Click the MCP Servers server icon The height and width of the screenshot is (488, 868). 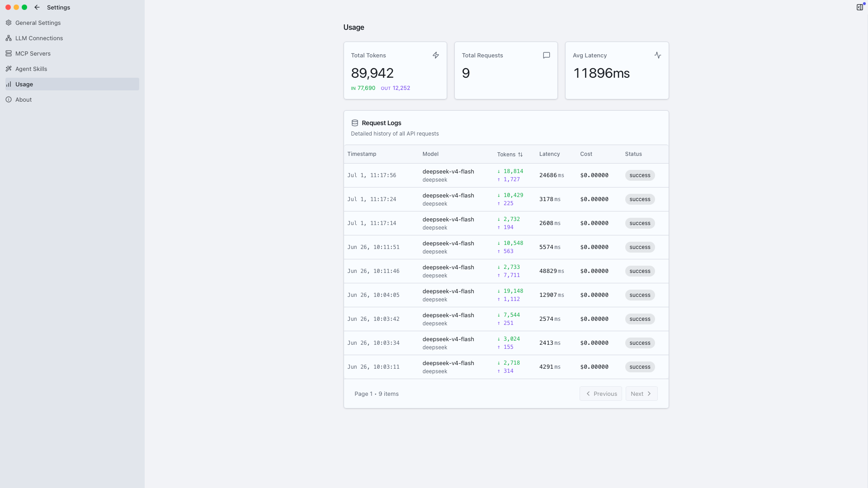9,53
